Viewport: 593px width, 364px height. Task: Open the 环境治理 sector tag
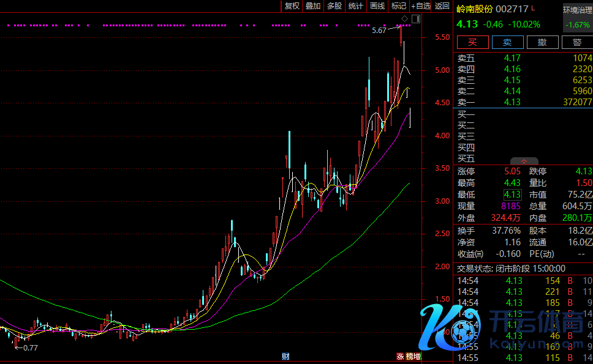(578, 10)
